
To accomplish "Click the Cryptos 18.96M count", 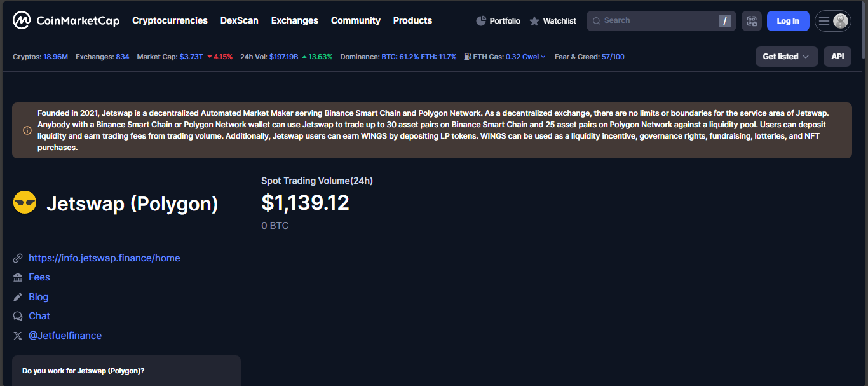I will [56, 57].
